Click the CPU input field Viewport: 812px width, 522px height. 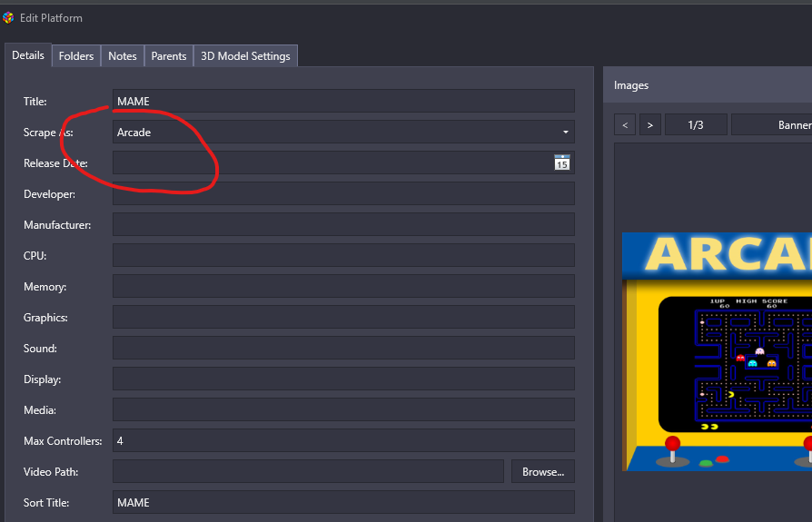coord(344,256)
